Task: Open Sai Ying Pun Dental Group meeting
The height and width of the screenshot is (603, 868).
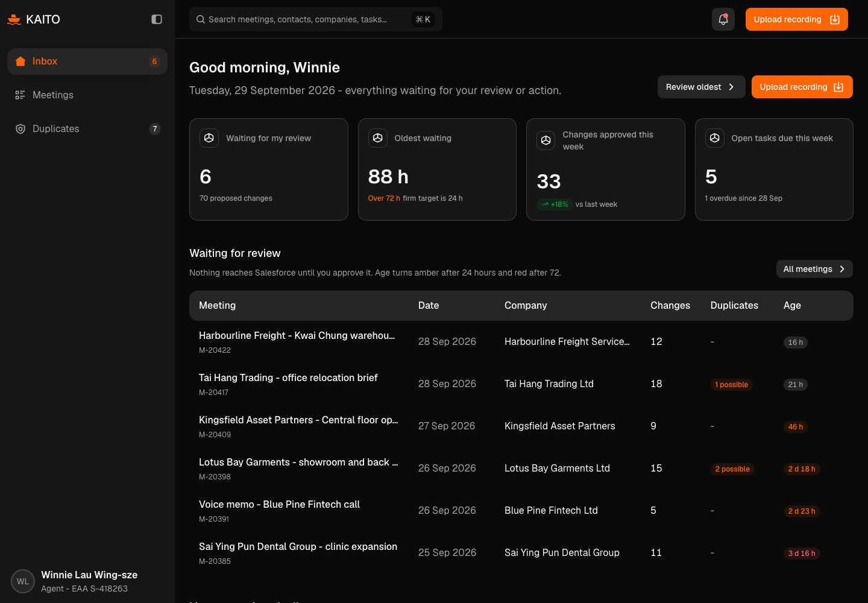Action: [x=521, y=553]
